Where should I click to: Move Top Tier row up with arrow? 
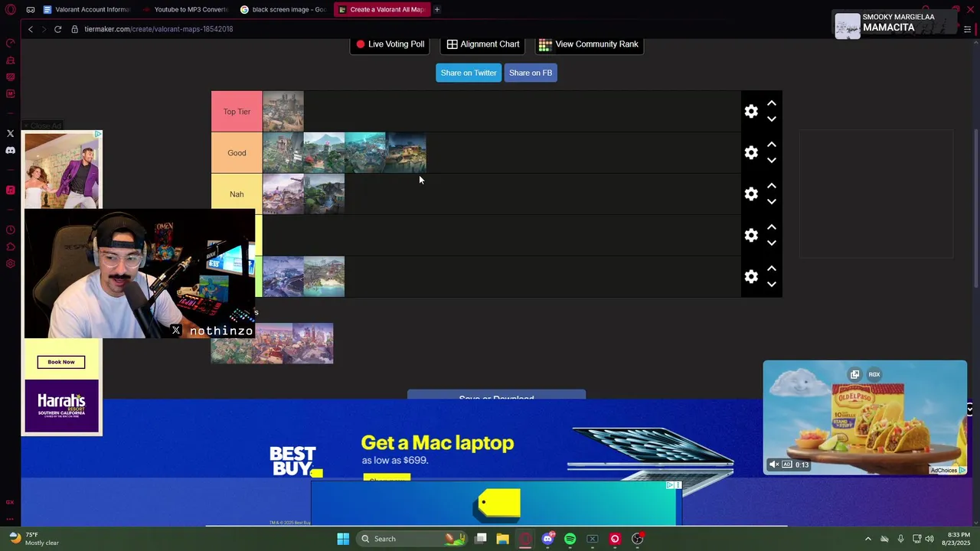point(772,103)
